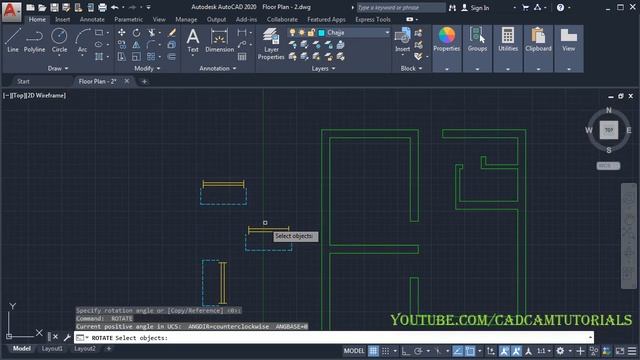Image resolution: width=640 pixels, height=360 pixels.
Task: Click the Array tool icon
Action: click(151, 56)
